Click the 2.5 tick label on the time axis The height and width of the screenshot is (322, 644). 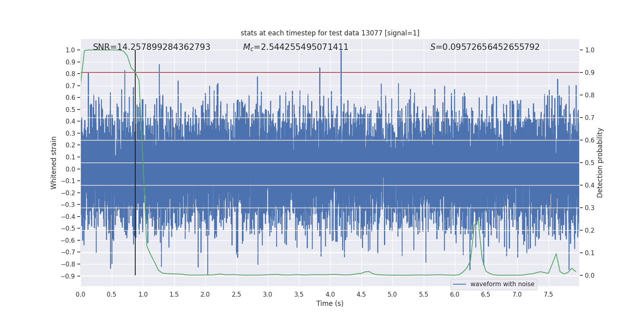[236, 295]
